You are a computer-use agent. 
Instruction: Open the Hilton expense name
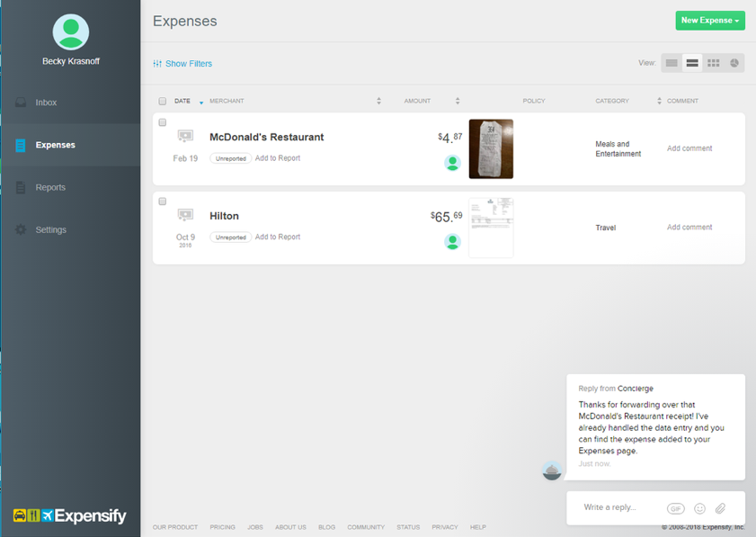224,216
